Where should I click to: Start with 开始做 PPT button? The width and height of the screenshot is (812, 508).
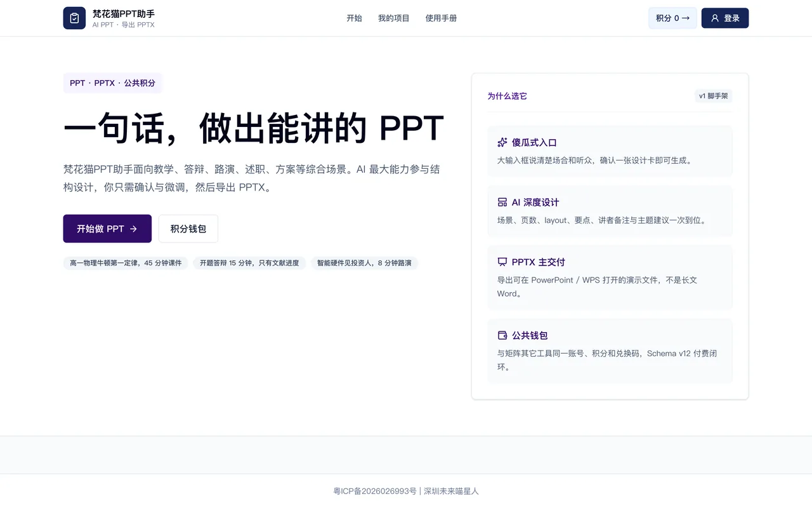tap(107, 229)
